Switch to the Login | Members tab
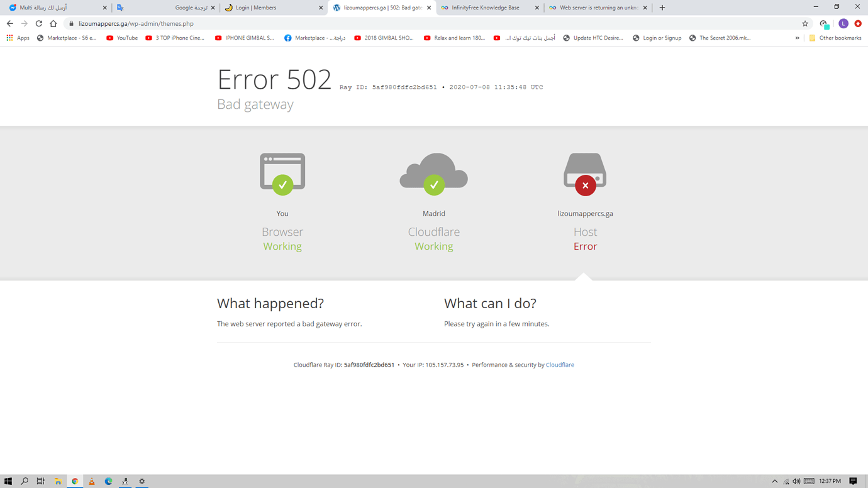The width and height of the screenshot is (868, 488). [255, 8]
